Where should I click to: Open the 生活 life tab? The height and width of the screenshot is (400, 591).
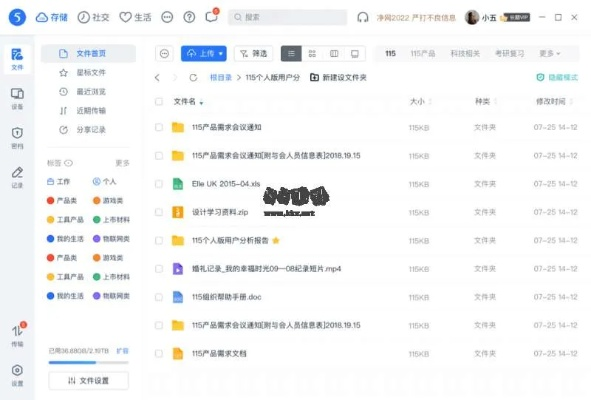[135, 17]
